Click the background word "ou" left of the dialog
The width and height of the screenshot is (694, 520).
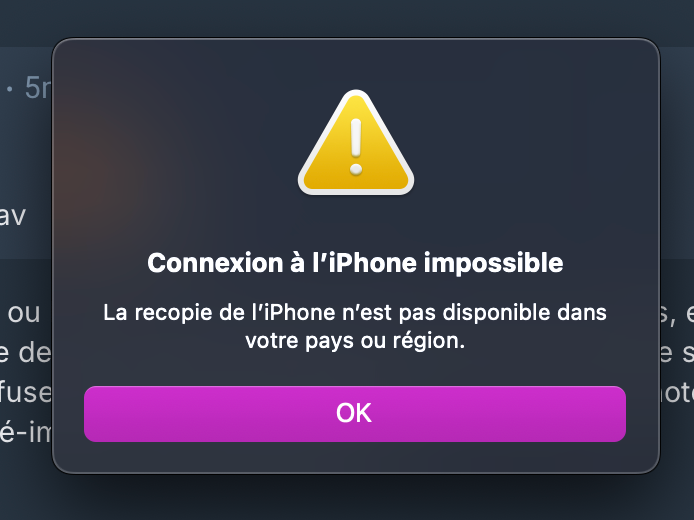24,313
